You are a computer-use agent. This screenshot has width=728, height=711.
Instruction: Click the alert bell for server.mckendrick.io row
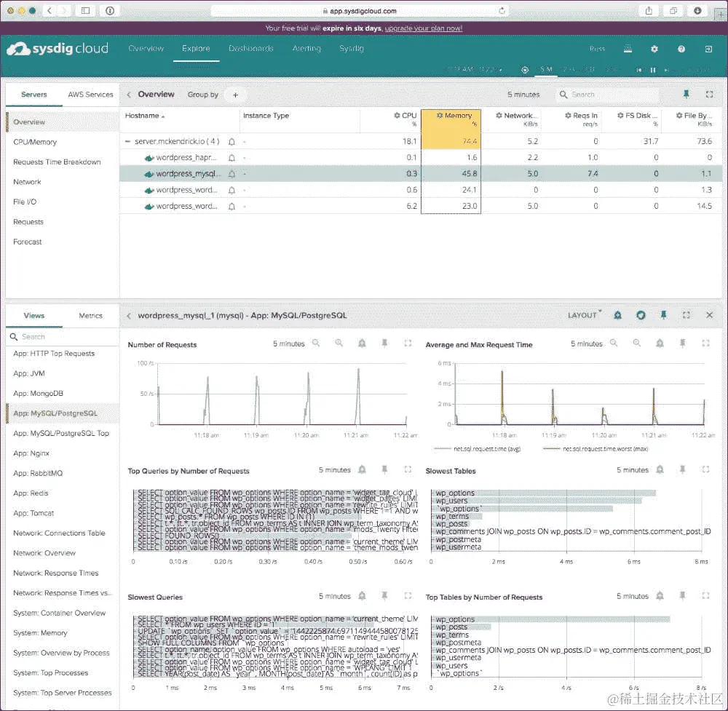pyautogui.click(x=232, y=142)
